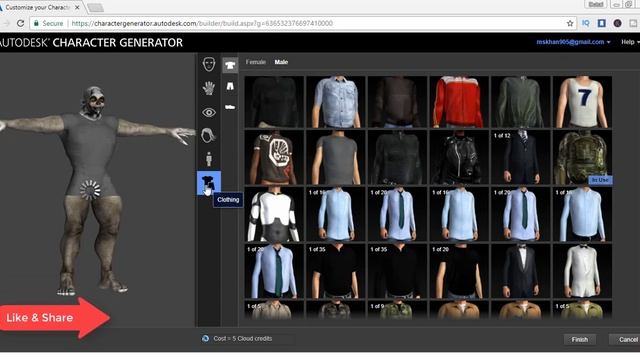
Task: Open the IQ browser extension
Action: pos(586,23)
